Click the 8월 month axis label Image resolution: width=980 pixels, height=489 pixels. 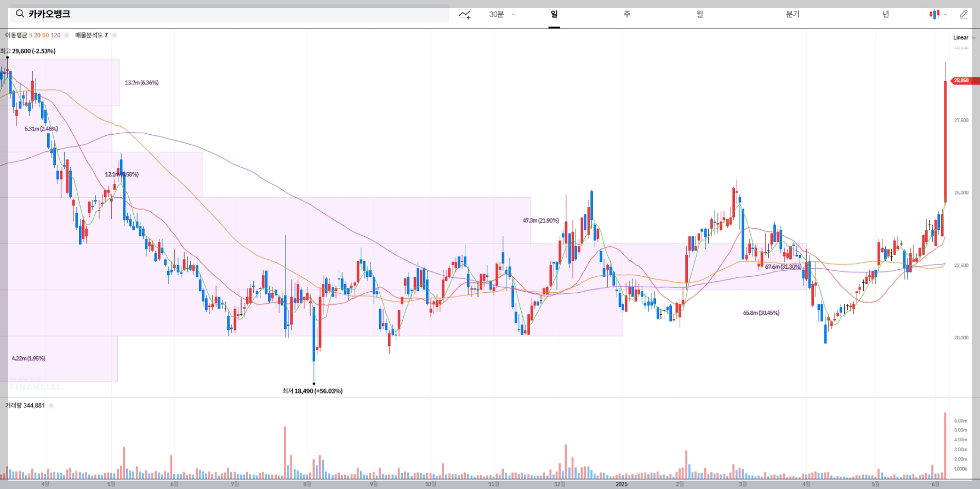coord(307,484)
